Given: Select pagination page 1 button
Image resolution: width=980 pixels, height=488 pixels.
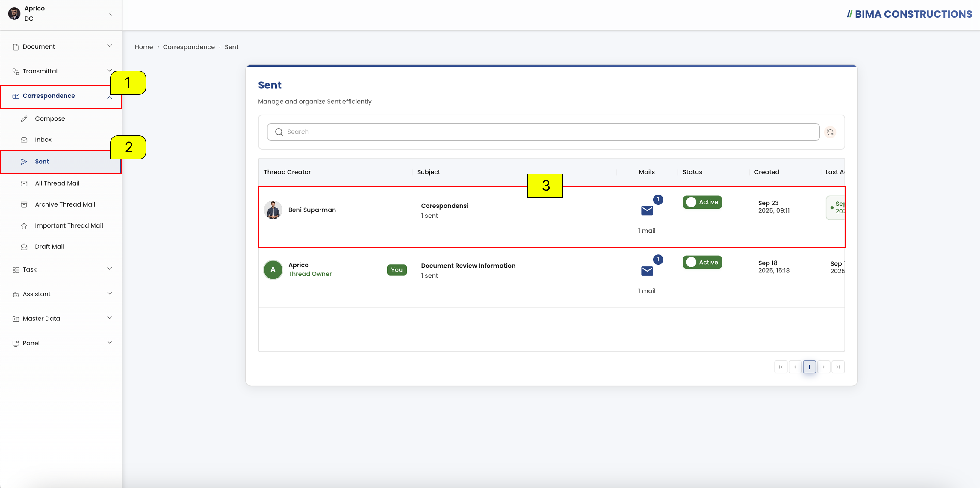Looking at the screenshot, I should point(809,367).
